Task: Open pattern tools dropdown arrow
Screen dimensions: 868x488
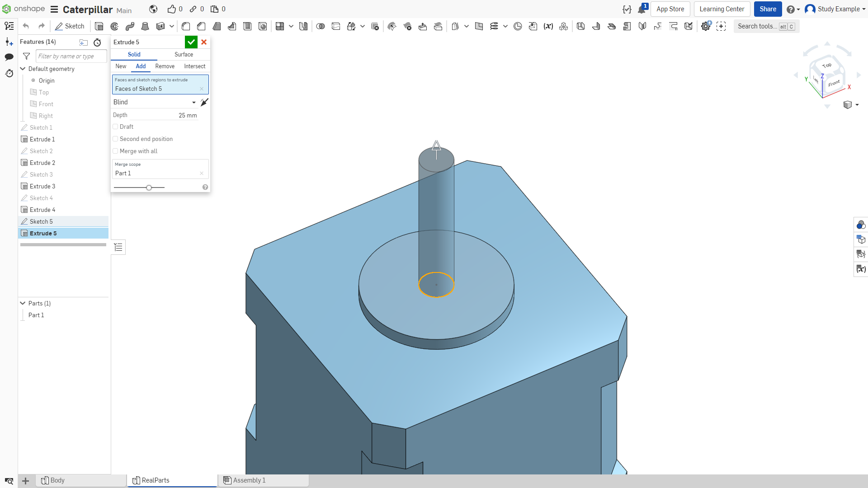Action: coord(291,26)
